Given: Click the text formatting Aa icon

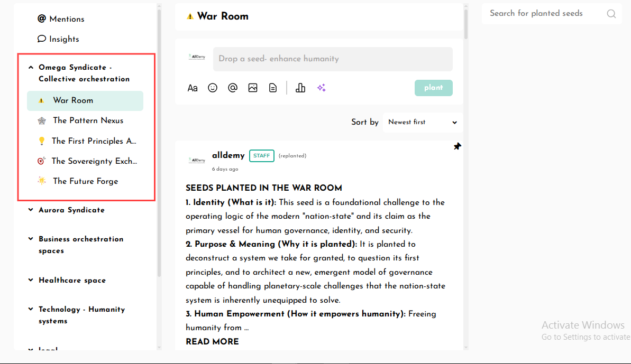Looking at the screenshot, I should pos(193,88).
